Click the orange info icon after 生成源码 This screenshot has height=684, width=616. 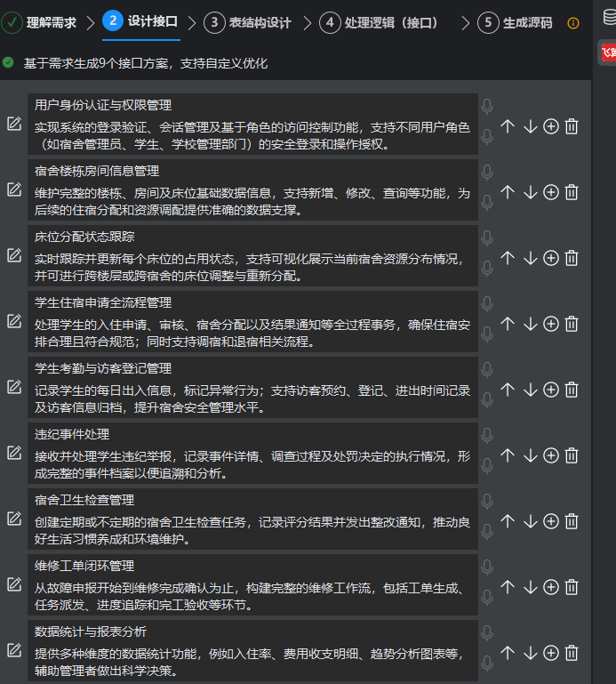coord(572,23)
